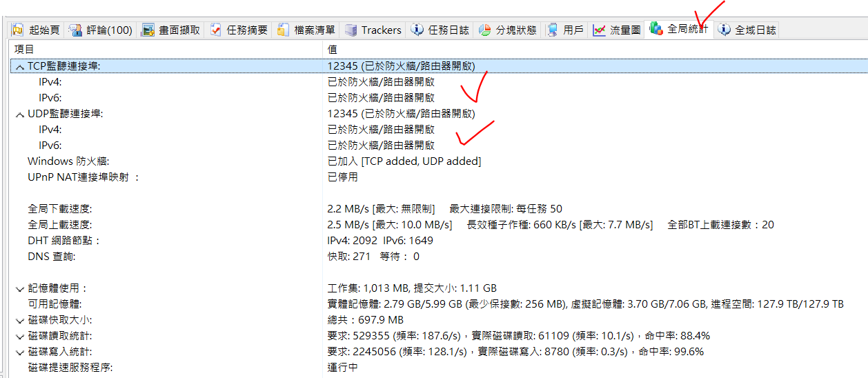Click the 任務日誌 info icon

coord(417,30)
